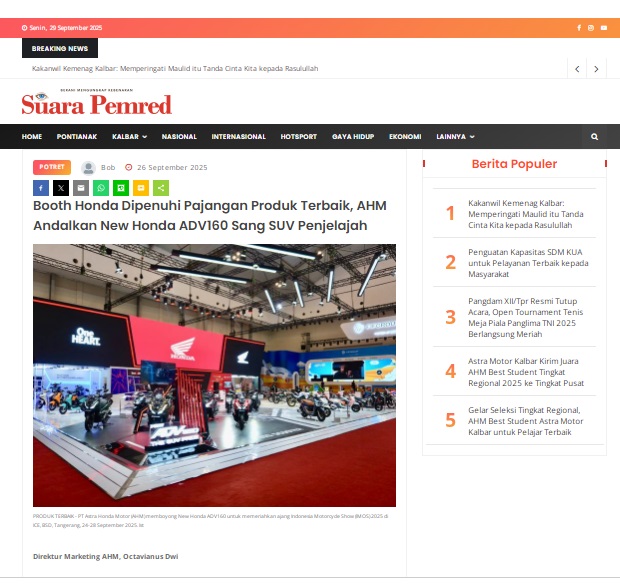Share article on X (Twitter)

pos(61,187)
